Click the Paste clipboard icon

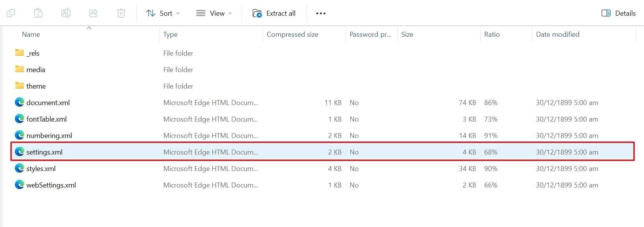[38, 13]
